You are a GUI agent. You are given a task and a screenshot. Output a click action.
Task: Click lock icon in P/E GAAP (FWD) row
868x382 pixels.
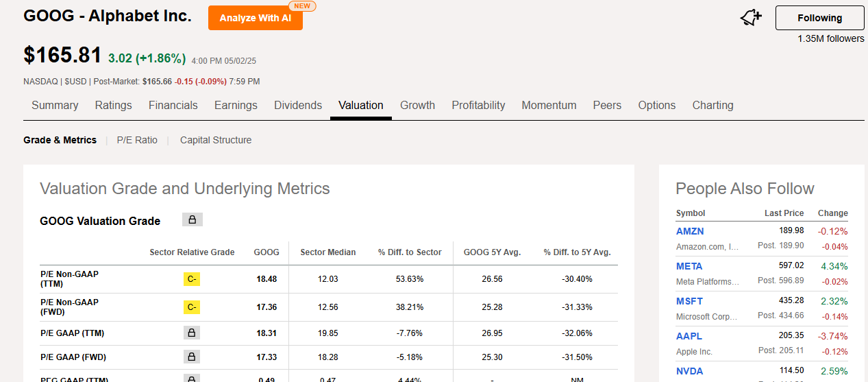point(192,357)
